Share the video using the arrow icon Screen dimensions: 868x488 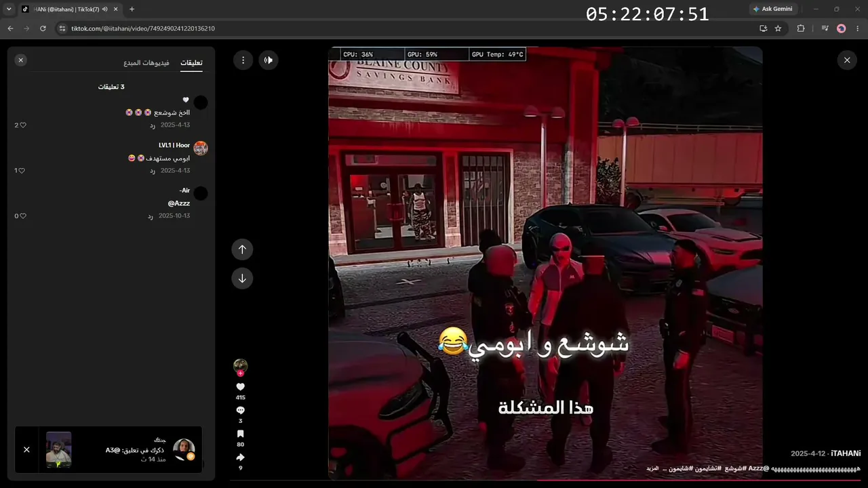[240, 457]
